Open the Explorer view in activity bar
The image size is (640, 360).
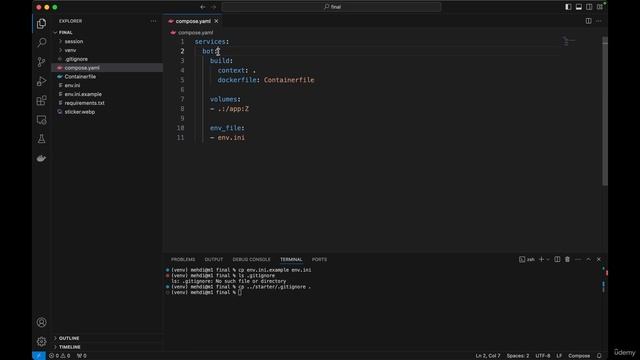tap(41, 23)
